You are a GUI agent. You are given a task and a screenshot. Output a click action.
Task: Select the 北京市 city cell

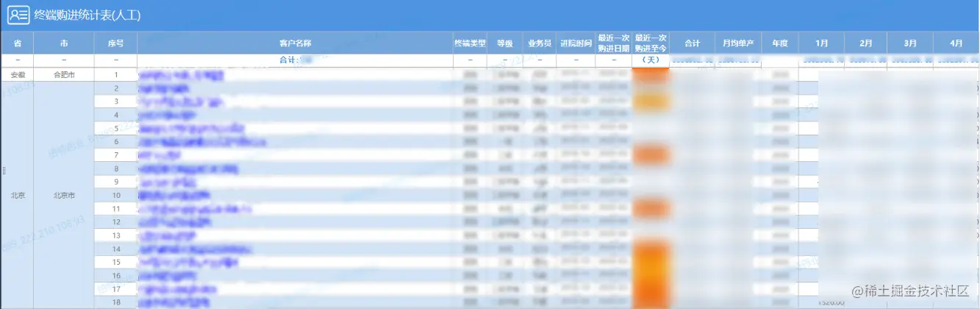click(64, 196)
